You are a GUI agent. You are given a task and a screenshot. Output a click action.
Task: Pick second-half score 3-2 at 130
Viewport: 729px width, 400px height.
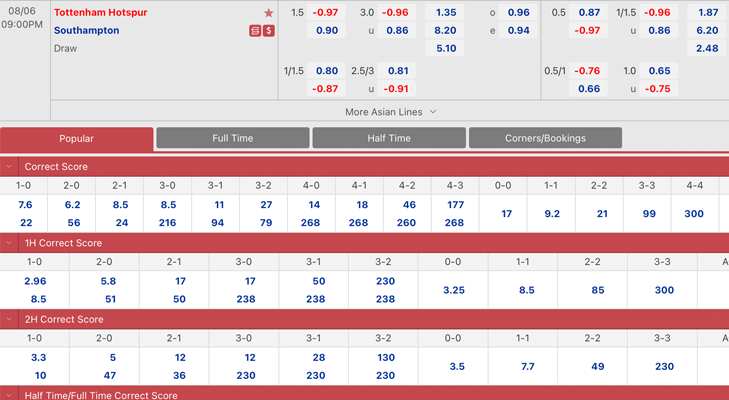tap(385, 358)
